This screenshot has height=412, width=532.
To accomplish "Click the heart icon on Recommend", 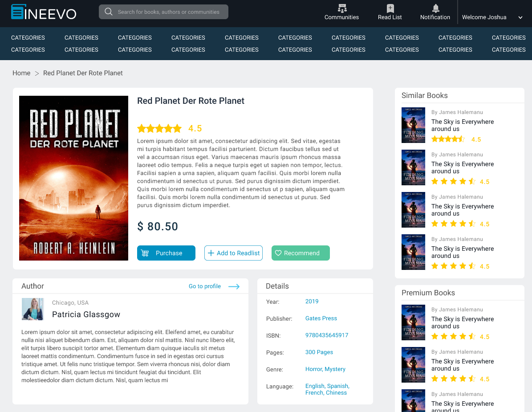I will 278,253.
